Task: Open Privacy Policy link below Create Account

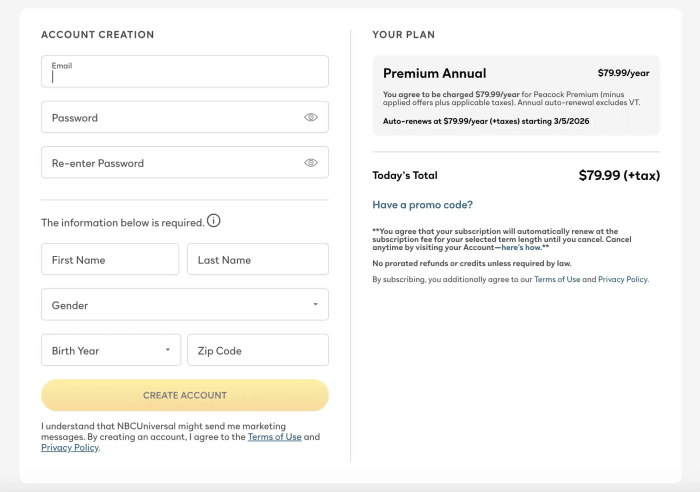Action: (x=70, y=447)
